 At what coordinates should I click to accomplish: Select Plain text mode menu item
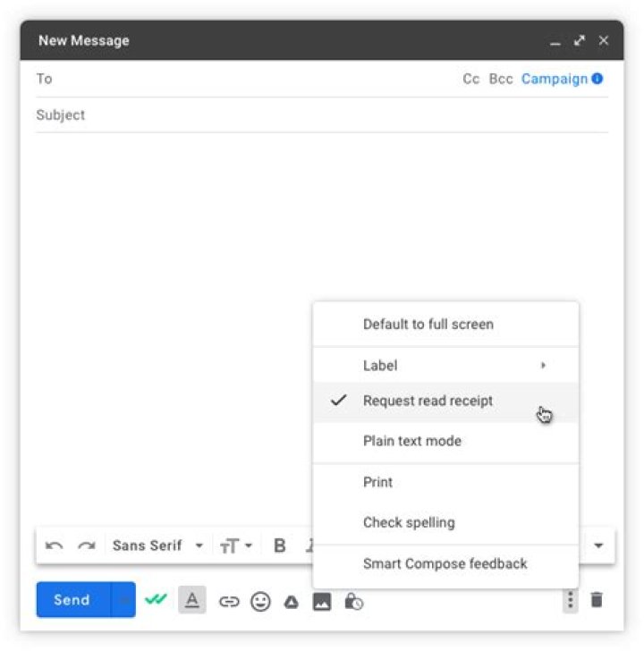(x=411, y=441)
